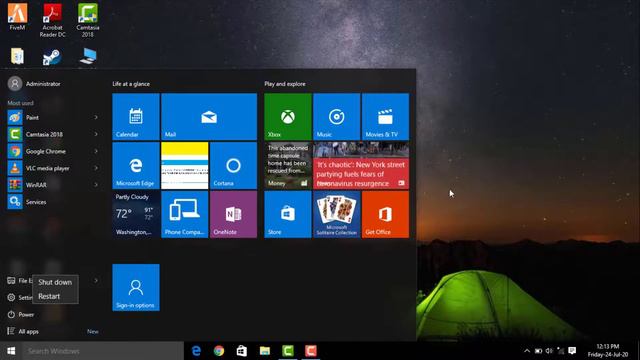Show hidden tray icons chevron
Image resolution: width=640 pixels, height=360 pixels.
[527, 351]
